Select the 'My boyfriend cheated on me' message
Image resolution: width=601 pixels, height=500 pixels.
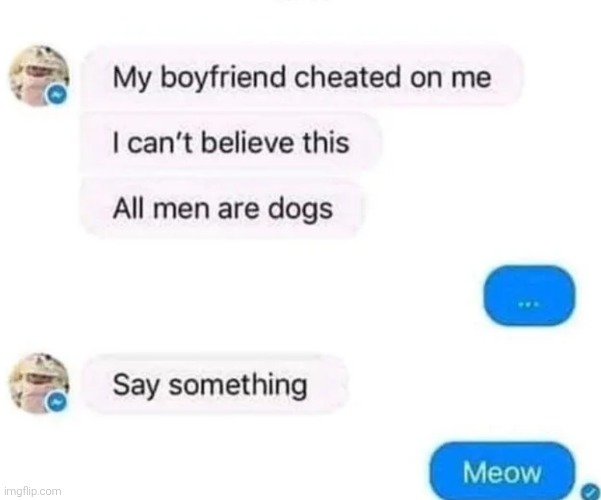pos(302,76)
